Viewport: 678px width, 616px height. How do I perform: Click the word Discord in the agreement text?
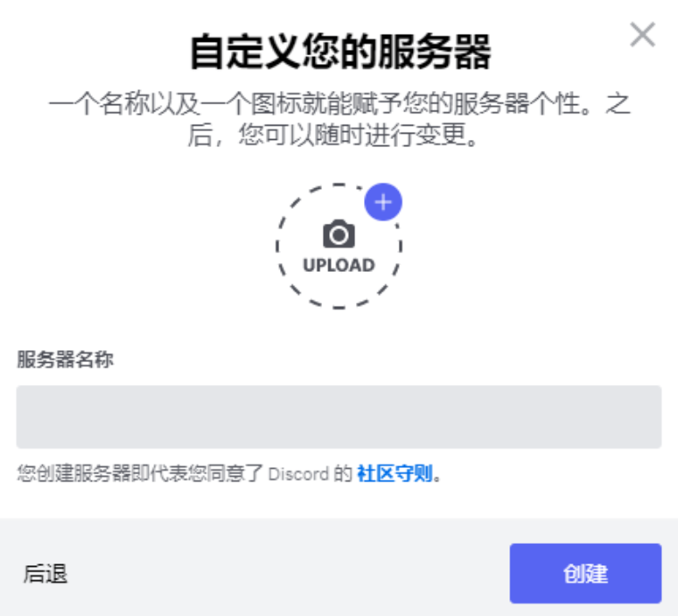(298, 474)
